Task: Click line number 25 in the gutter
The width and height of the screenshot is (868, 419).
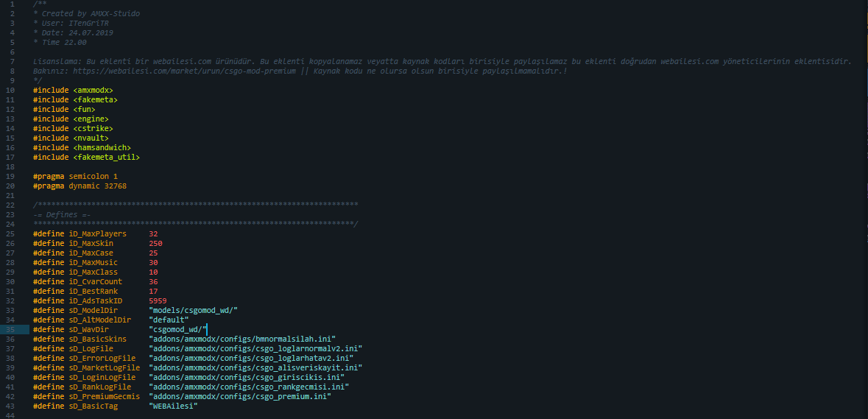Action: click(x=10, y=233)
